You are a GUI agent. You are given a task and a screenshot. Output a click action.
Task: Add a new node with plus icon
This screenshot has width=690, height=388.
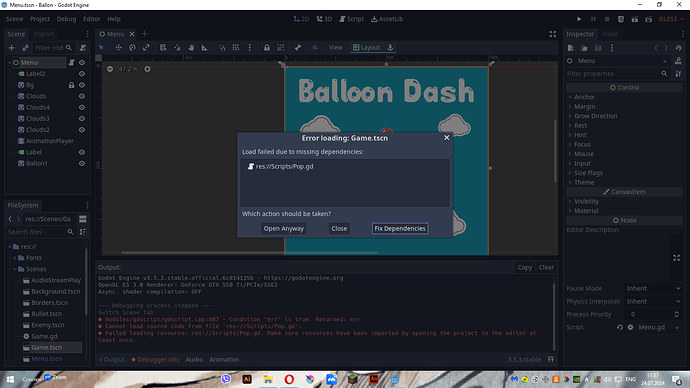12,48
